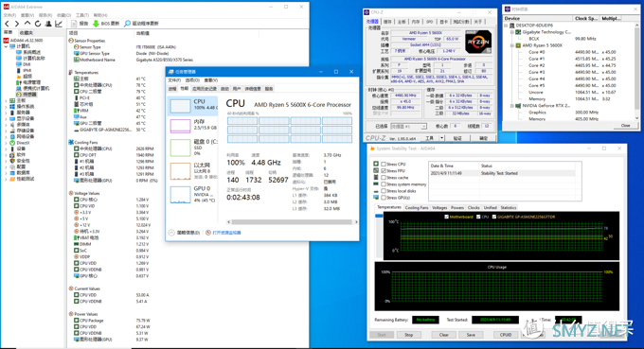The image size is (644, 349).
Task: Open the Cache tab in CPU-Z
Action: tap(387, 22)
